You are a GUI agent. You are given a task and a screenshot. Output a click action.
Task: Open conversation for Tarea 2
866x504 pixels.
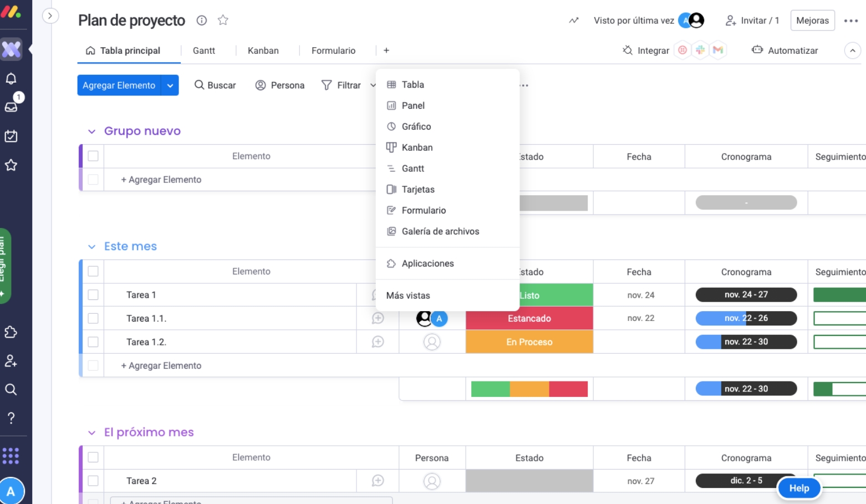pos(378,481)
